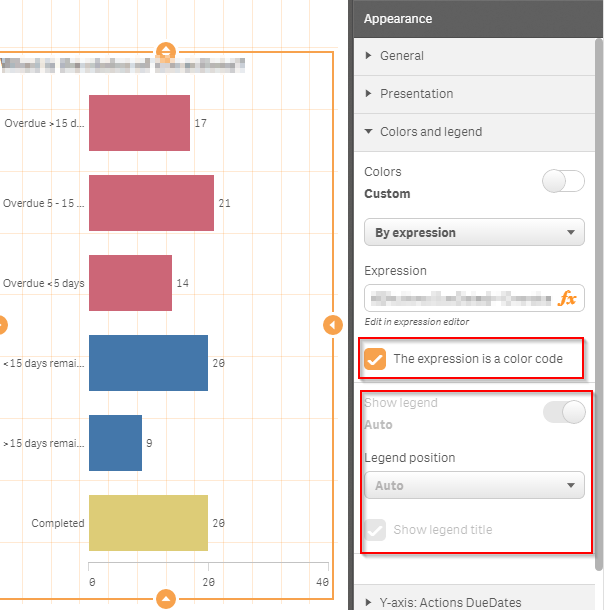Screen dimensions: 604x610
Task: Click 'Edit in expression editor' link
Action: coord(416,321)
